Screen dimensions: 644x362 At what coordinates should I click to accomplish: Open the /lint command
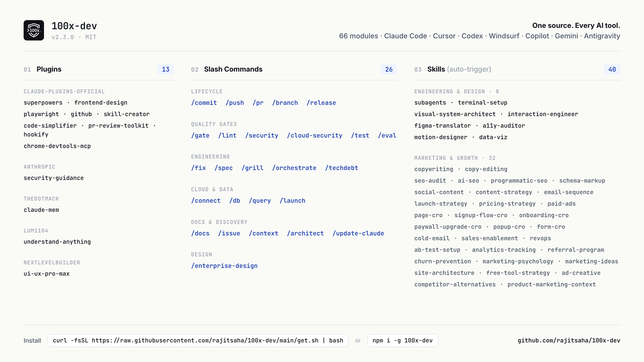tap(227, 135)
